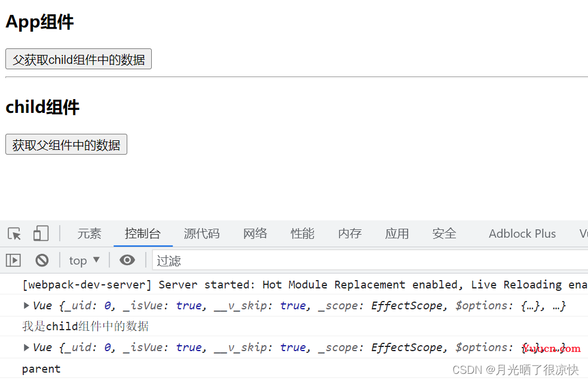Image resolution: width=588 pixels, height=381 pixels.
Task: Click the webpack-dev-server log message
Action: (305, 285)
